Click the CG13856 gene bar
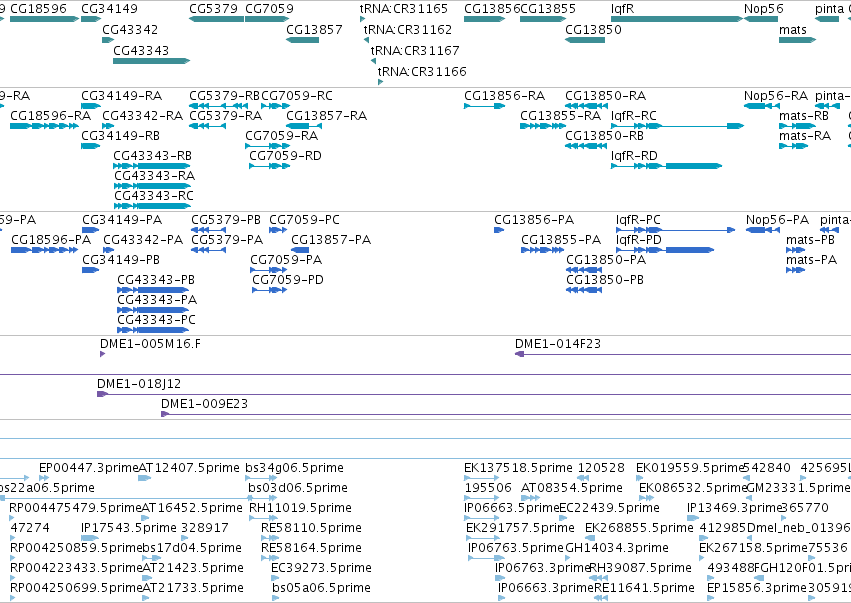Screen dimensions: 851x603 click(485, 19)
